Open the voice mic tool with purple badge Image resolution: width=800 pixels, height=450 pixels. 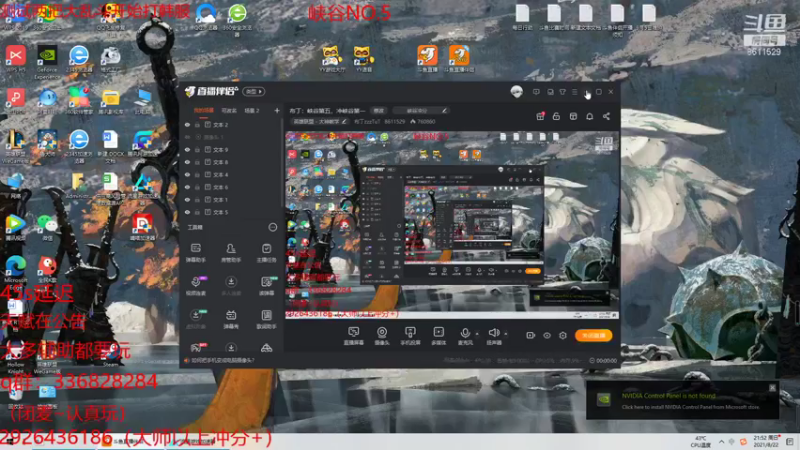pos(196,286)
